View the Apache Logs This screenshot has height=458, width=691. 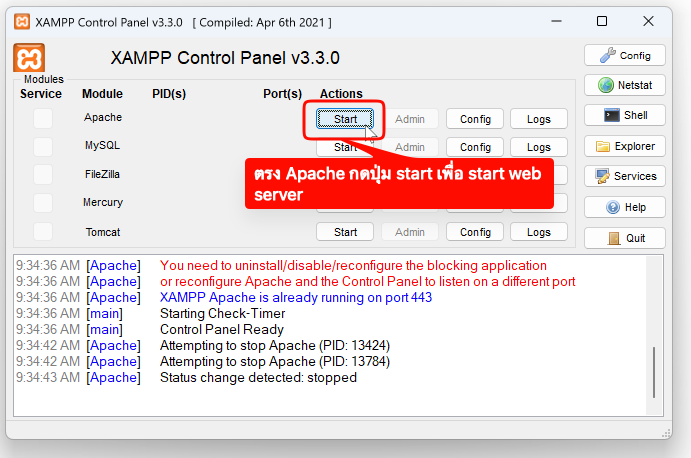coord(538,119)
